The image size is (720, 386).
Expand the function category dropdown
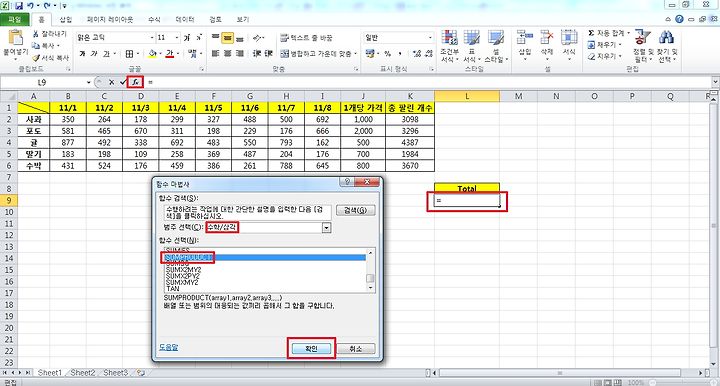pyautogui.click(x=326, y=228)
